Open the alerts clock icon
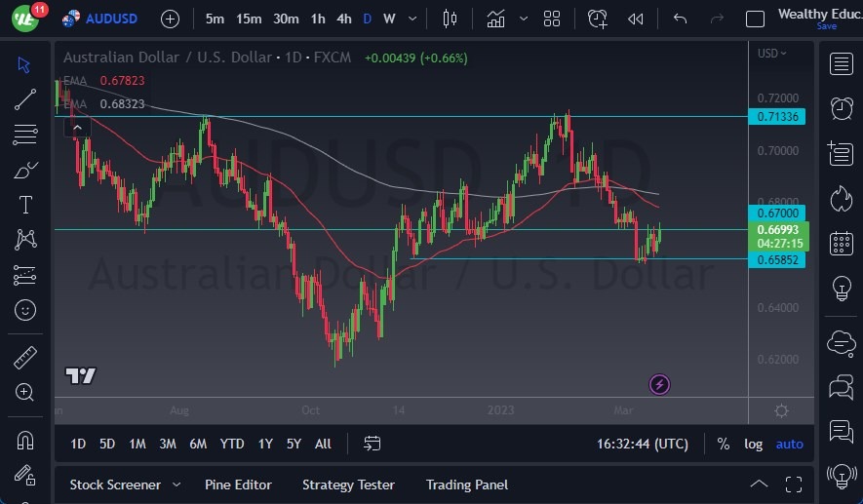This screenshot has height=504, width=863. coord(841,107)
